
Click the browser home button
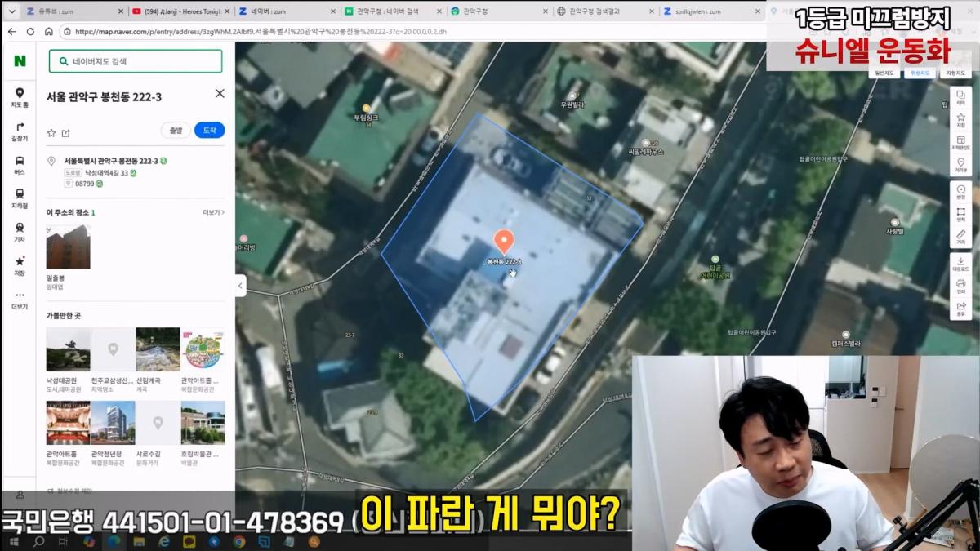[49, 31]
